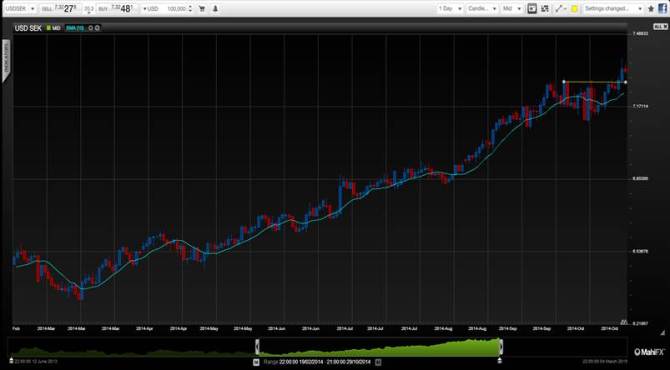
Task: Click the overview end lock marker
Action: [x=500, y=361]
